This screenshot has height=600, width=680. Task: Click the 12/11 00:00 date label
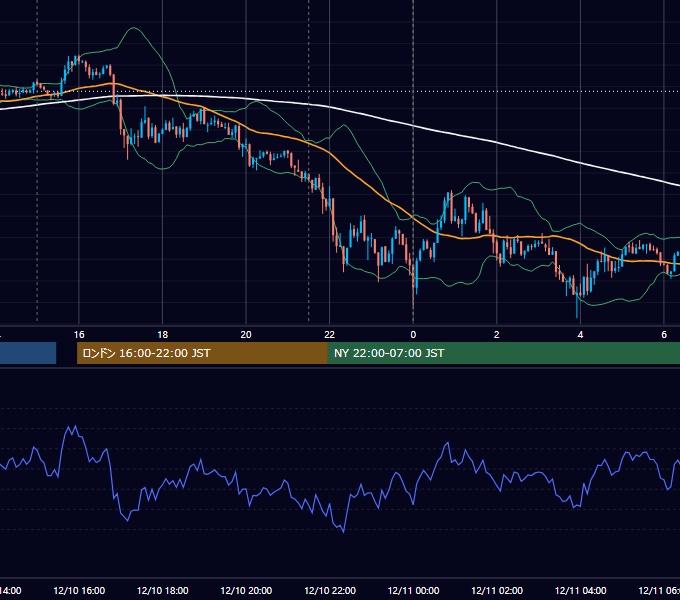tap(413, 590)
